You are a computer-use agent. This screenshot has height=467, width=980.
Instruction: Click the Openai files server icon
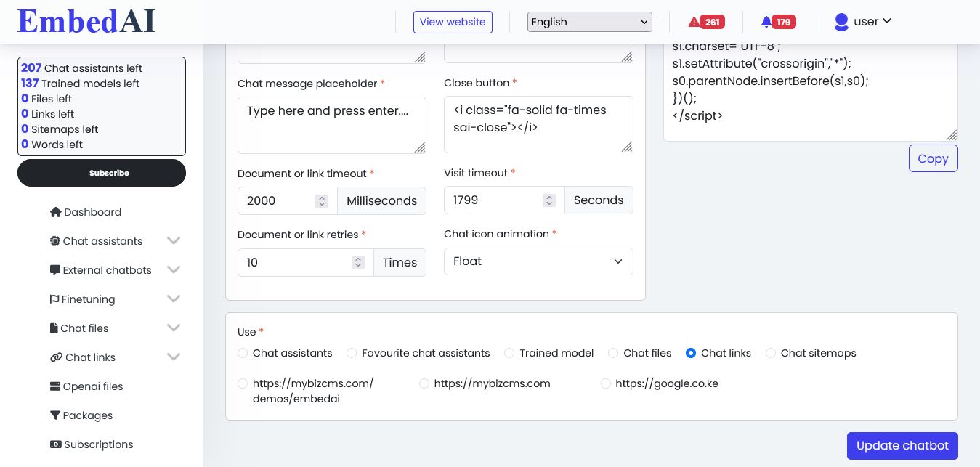click(x=55, y=386)
